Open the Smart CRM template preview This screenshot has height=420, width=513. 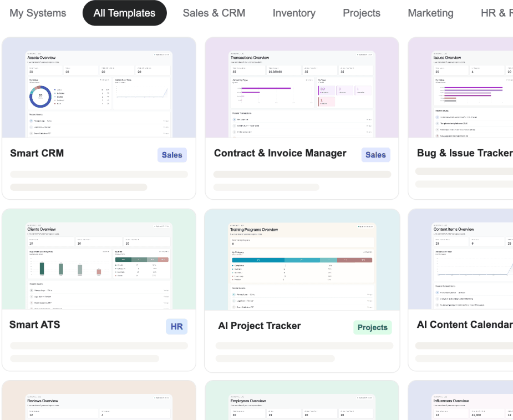coord(99,88)
